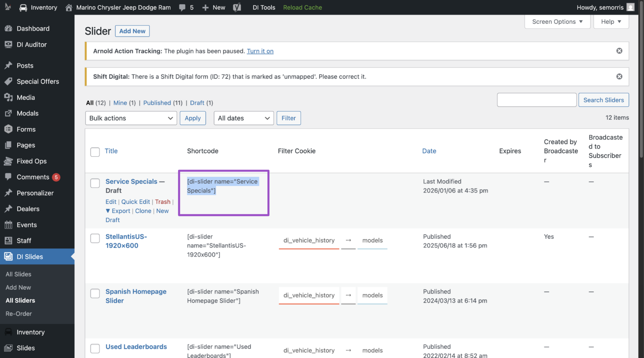644x358 pixels.
Task: Tick the select-all checkbox in table header
Action: point(95,152)
